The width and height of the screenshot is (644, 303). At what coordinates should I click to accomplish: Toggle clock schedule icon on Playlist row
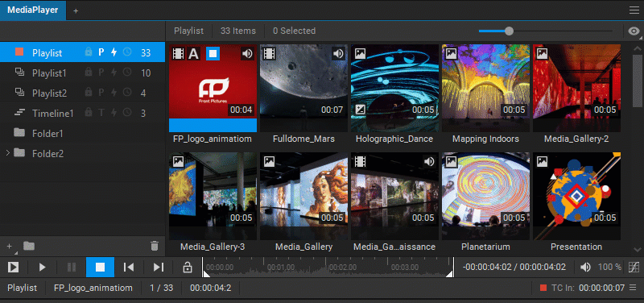click(x=127, y=52)
